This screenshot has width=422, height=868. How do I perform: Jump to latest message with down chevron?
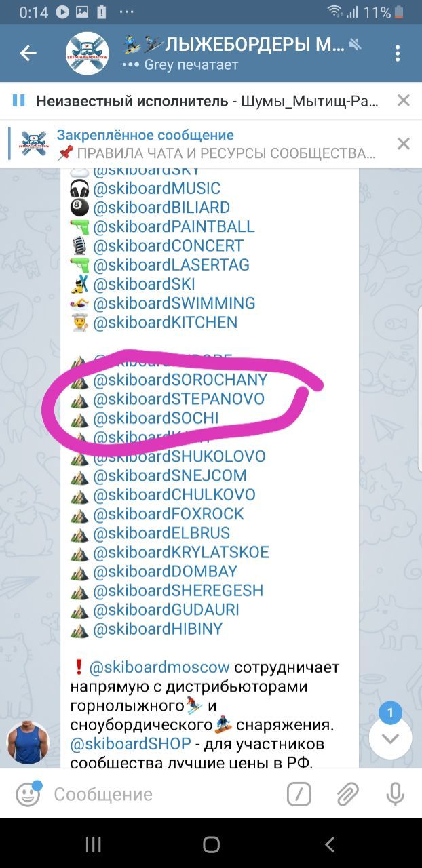click(390, 738)
